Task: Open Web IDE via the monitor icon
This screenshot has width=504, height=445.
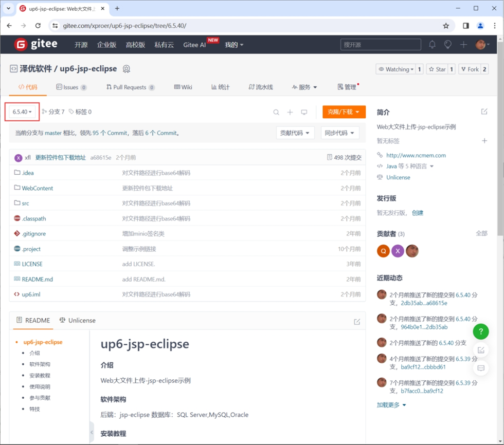Action: (x=303, y=112)
